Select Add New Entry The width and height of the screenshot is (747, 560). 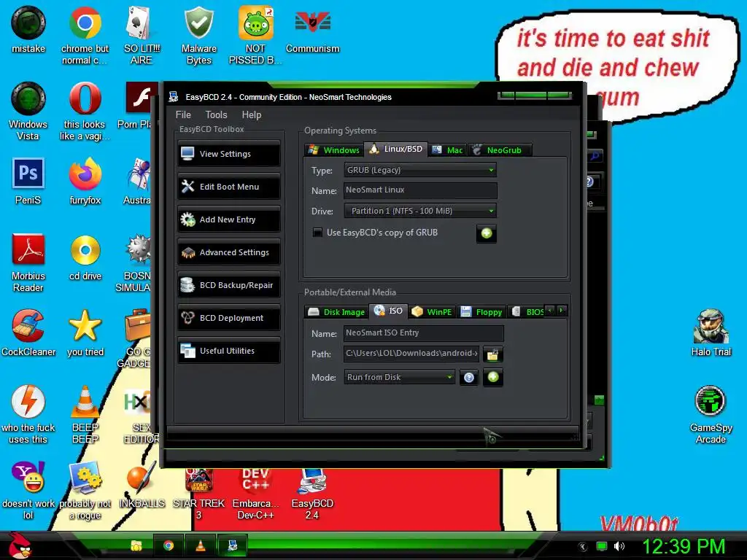click(229, 219)
